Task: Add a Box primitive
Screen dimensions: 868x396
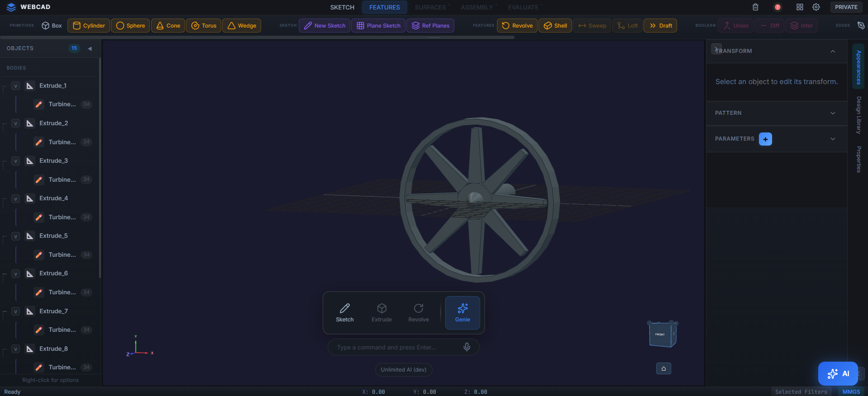Action: coord(52,26)
